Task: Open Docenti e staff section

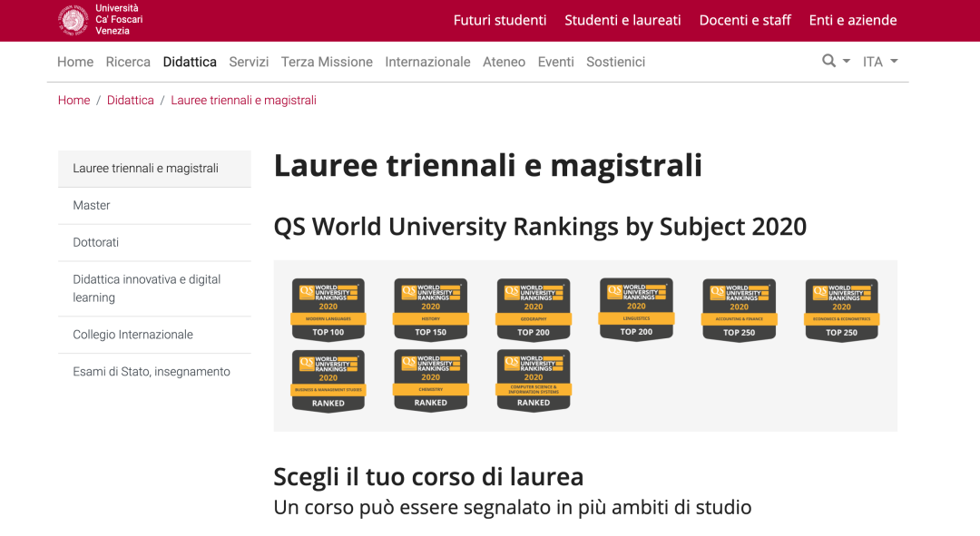Action: coord(745,20)
